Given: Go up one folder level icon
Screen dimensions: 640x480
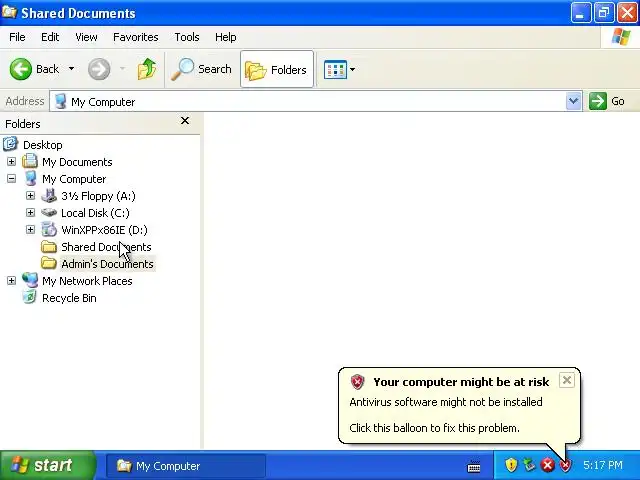Looking at the screenshot, I should [x=147, y=69].
